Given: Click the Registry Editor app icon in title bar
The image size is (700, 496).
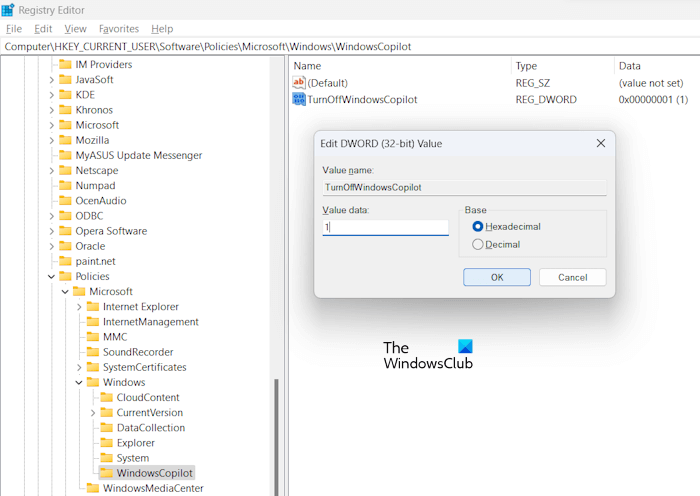Looking at the screenshot, I should click(x=8, y=9).
